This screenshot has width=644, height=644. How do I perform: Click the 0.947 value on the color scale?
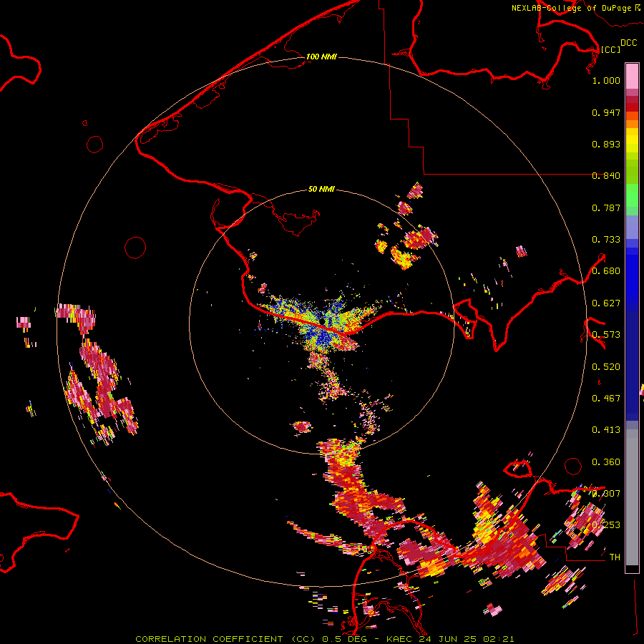(606, 112)
